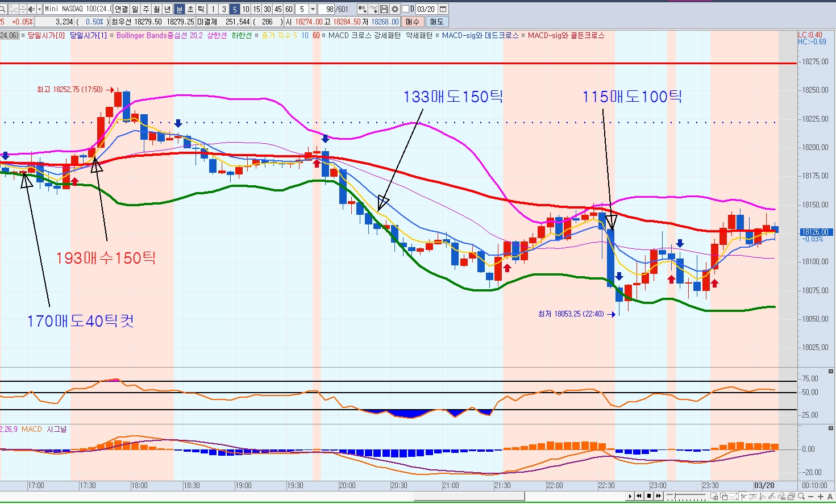Choose the 3 interval button
The image size is (836, 504).
224,9
